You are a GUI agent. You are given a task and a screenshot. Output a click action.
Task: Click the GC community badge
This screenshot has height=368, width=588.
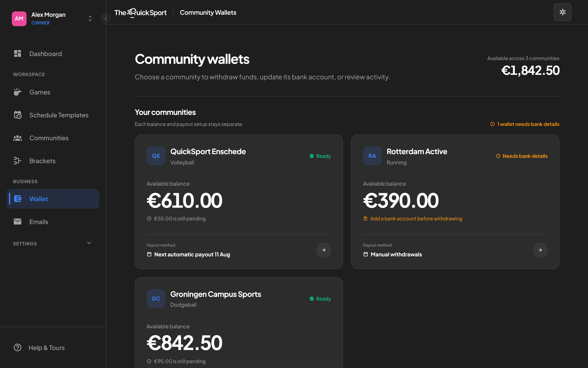click(x=156, y=298)
